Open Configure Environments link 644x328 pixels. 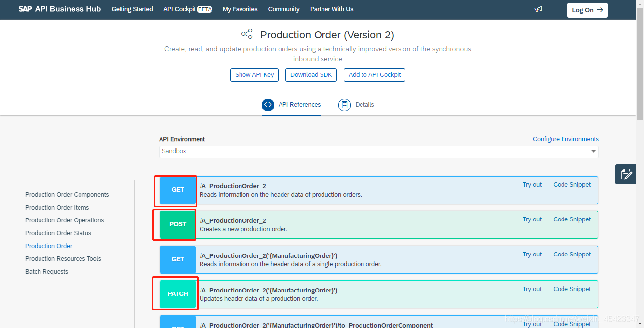pyautogui.click(x=565, y=139)
